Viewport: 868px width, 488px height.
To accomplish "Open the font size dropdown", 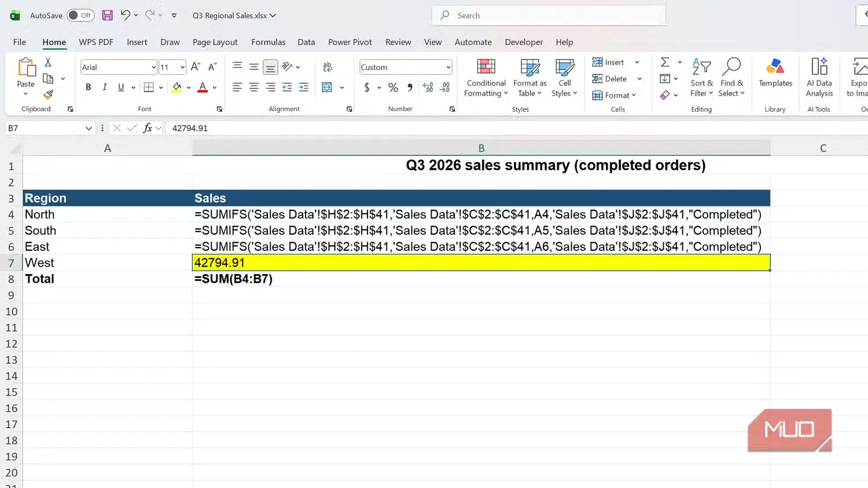I will pyautogui.click(x=182, y=67).
